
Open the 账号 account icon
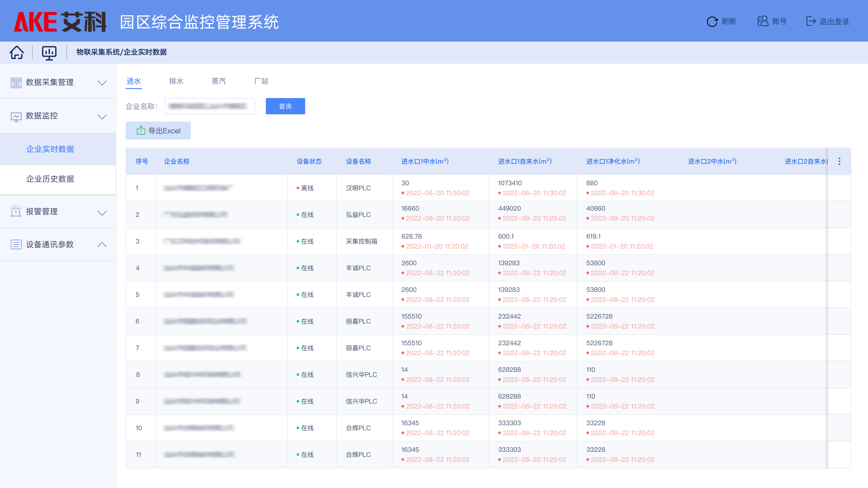tap(763, 21)
